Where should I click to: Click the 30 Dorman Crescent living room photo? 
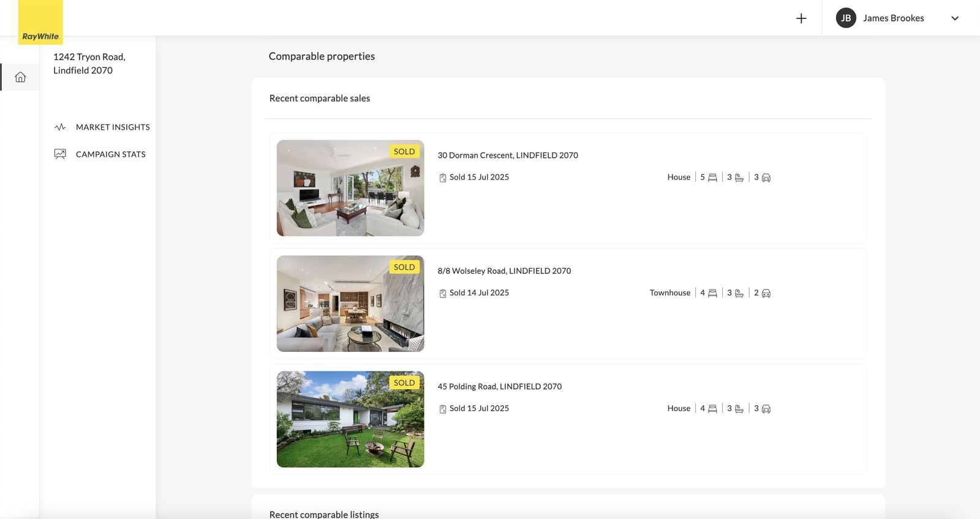click(x=350, y=189)
